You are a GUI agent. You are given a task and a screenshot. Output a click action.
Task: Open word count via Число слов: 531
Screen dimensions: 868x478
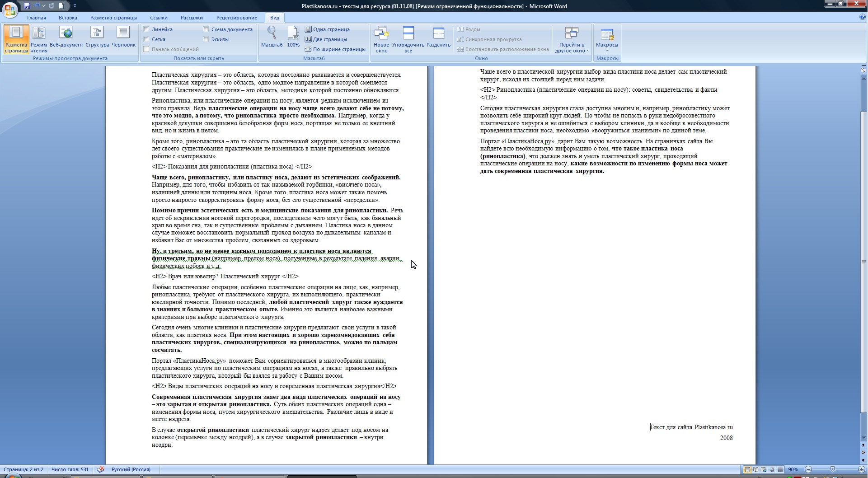pos(70,469)
